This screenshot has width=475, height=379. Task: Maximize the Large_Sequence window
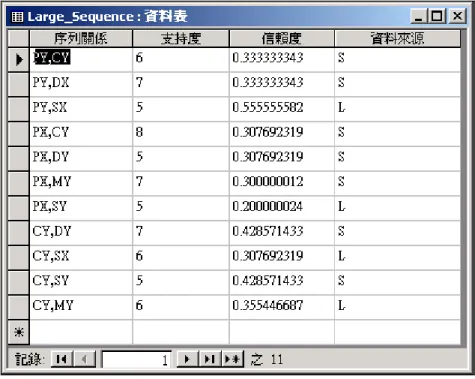[x=437, y=16]
